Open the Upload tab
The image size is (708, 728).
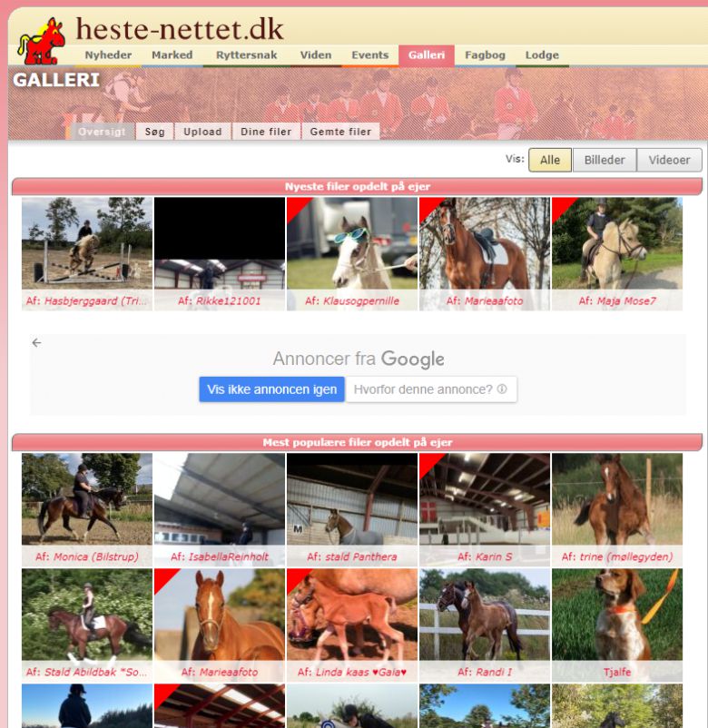[x=202, y=132]
